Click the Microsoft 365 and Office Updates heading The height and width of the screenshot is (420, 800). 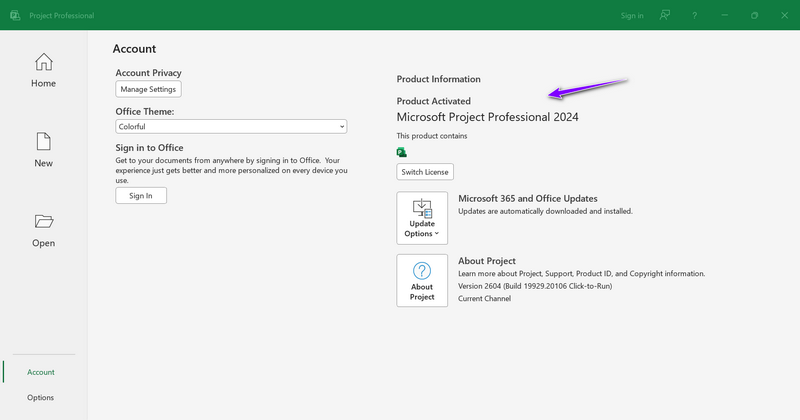click(528, 199)
